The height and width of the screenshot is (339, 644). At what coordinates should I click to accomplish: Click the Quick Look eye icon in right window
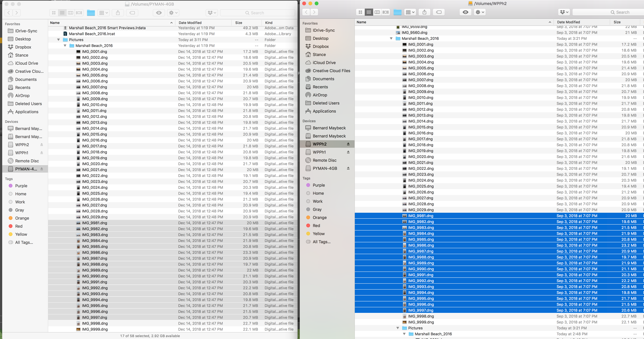(465, 12)
